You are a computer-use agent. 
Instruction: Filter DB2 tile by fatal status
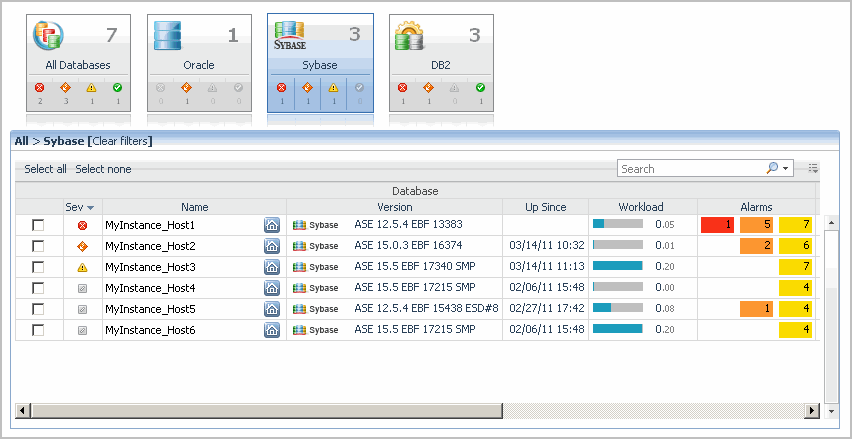[402, 87]
